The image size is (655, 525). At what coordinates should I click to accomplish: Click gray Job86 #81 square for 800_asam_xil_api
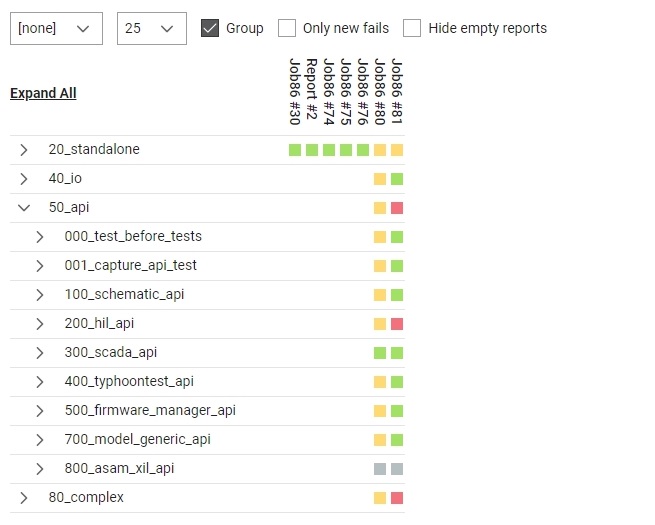(x=397, y=469)
